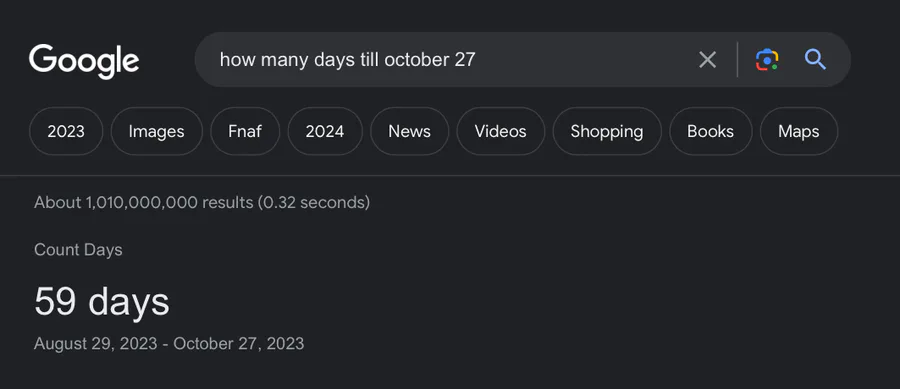The image size is (900, 389).
Task: Switch to Shopping results
Action: [x=607, y=131]
